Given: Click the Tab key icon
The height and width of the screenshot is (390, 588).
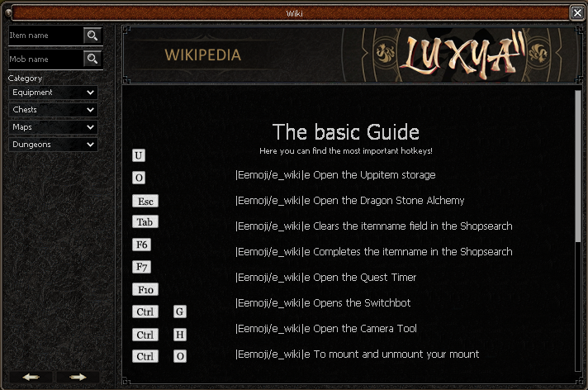Looking at the screenshot, I should point(145,221).
